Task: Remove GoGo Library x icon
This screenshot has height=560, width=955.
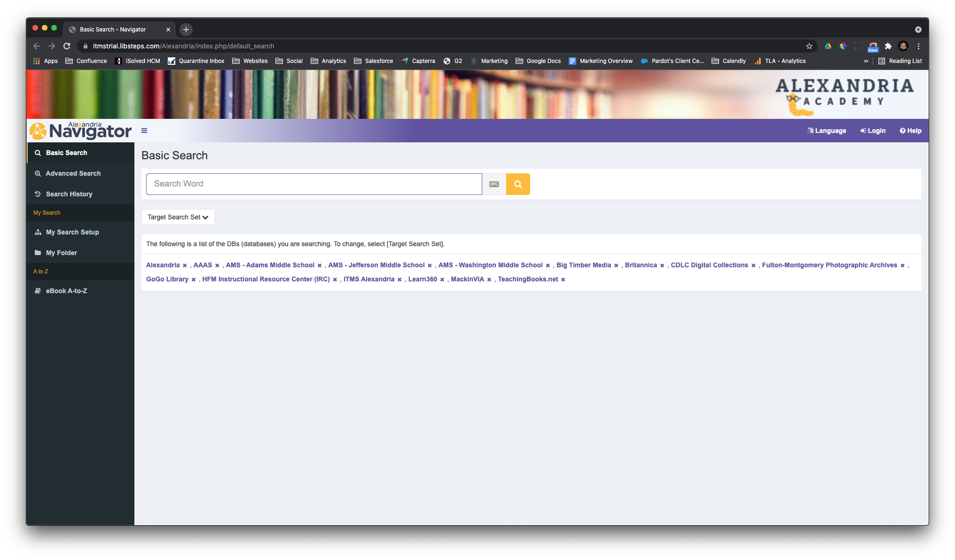Action: pyautogui.click(x=194, y=280)
